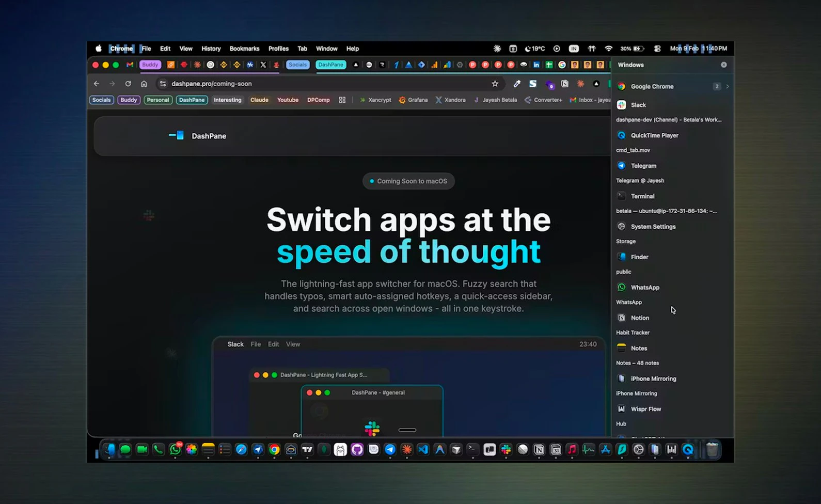821x504 pixels.
Task: Click the Claude extension icon in toolbar
Action: [581, 84]
